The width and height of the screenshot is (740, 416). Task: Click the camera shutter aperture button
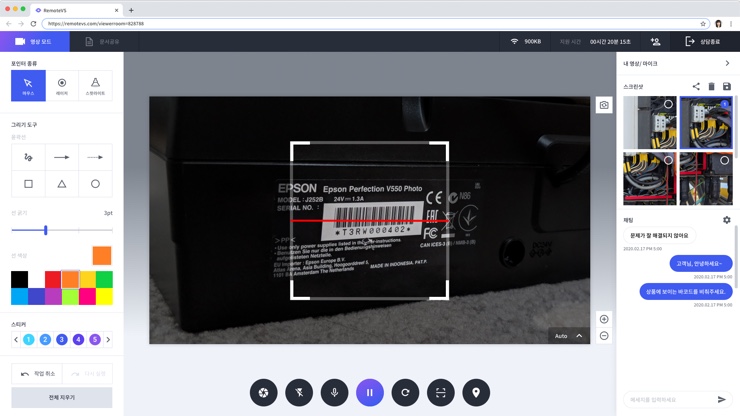(264, 392)
